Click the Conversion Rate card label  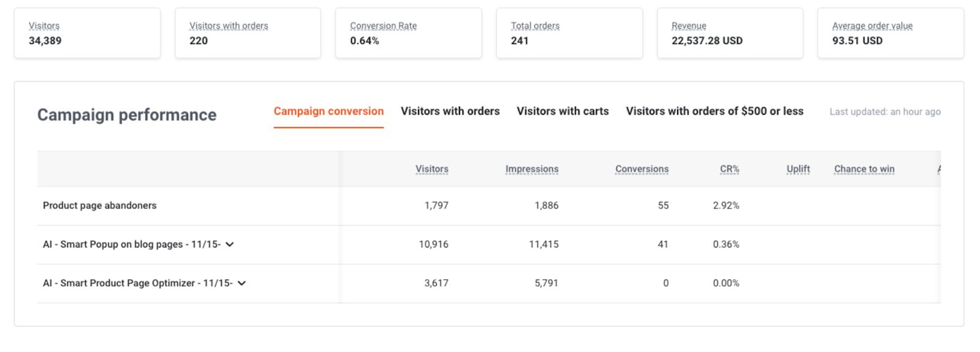coord(384,26)
